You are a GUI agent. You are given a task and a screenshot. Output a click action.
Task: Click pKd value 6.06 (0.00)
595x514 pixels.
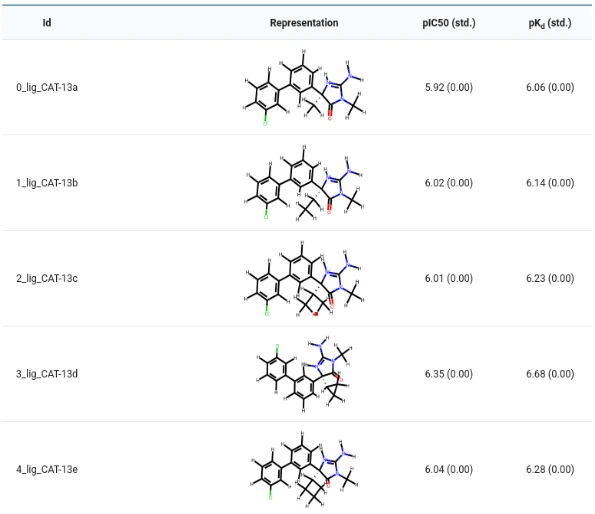[x=550, y=88]
